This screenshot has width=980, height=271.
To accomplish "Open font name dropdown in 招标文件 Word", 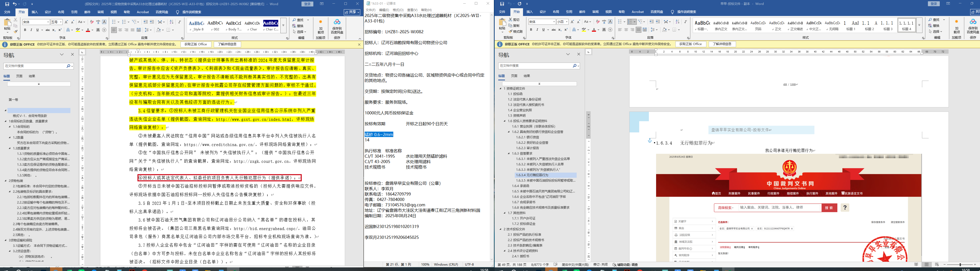I will pos(47,22).
